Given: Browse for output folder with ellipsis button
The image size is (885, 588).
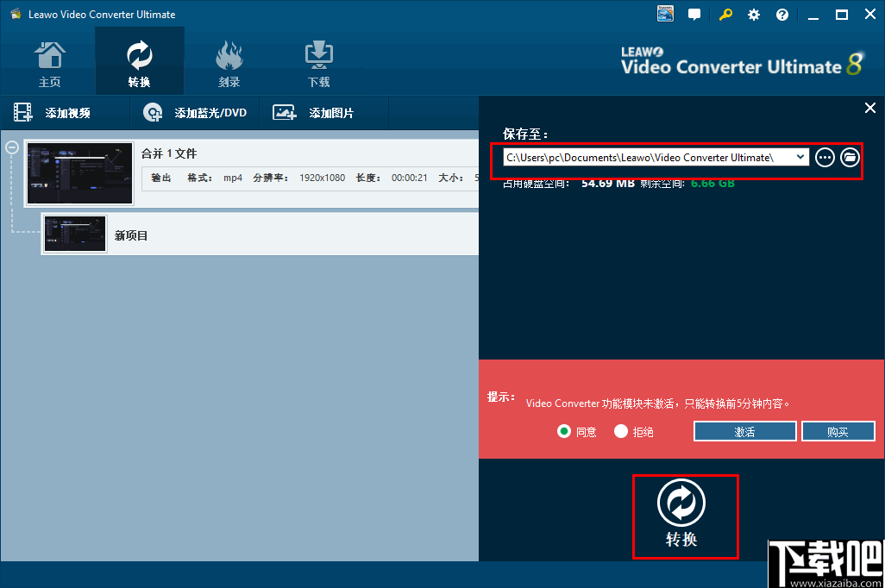Looking at the screenshot, I should point(825,158).
